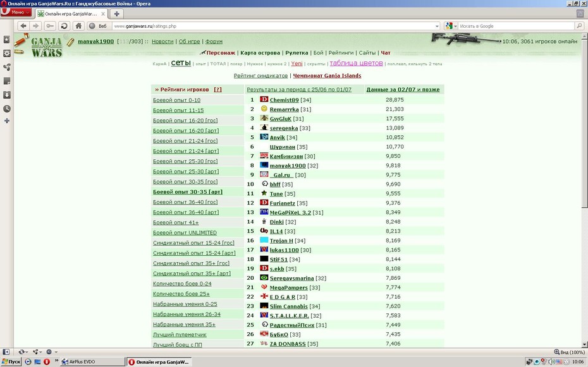Image resolution: width=588 pixels, height=367 pixels.
Task: Close the GanjaWars tab
Action: [103, 14]
